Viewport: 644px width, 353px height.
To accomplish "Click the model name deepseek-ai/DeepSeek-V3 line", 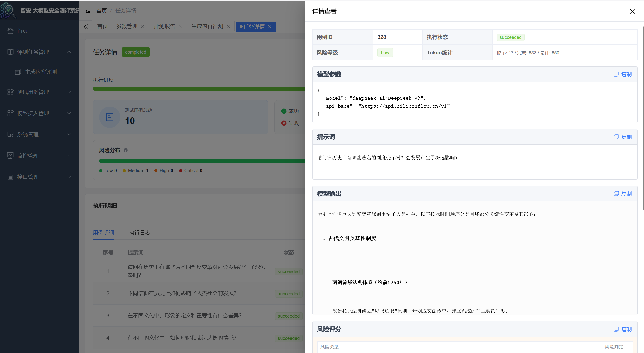I will click(374, 98).
